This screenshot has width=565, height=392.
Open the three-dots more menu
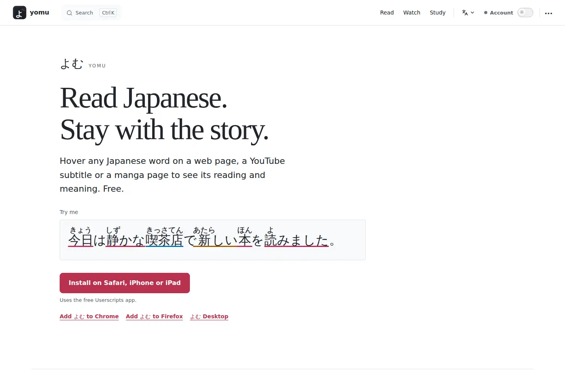pyautogui.click(x=549, y=13)
